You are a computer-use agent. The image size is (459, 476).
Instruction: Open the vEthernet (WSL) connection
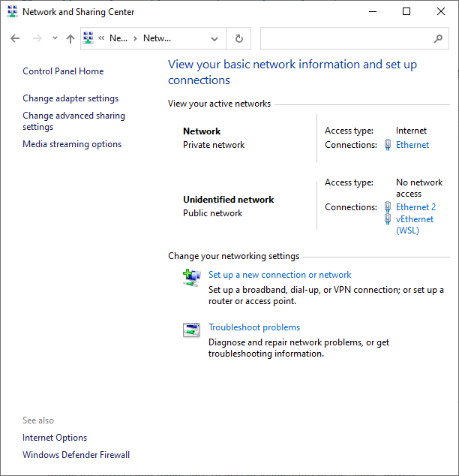(415, 224)
